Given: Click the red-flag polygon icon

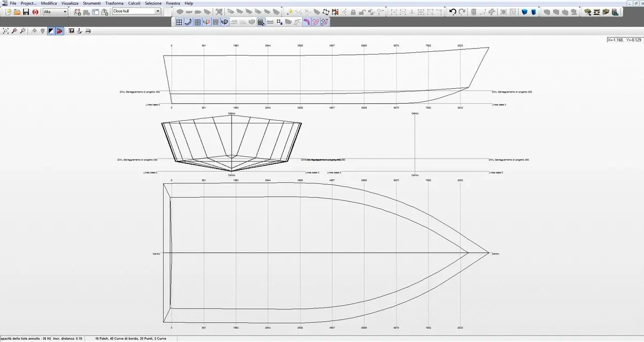Looking at the screenshot, I should [x=335, y=12].
